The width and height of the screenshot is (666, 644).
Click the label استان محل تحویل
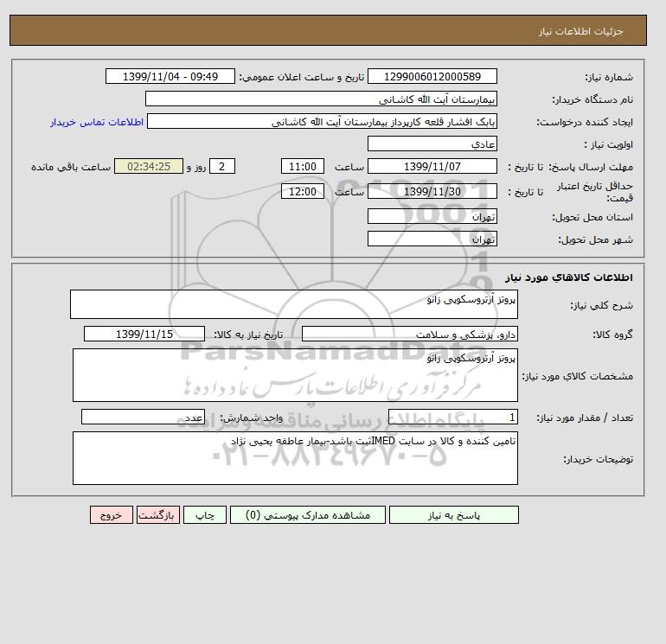pyautogui.click(x=592, y=217)
